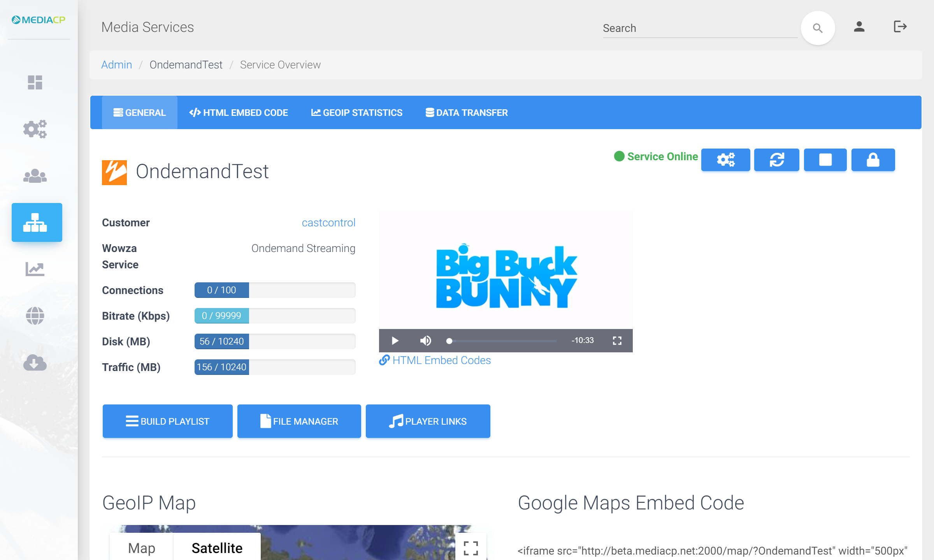Open the dashboard icon in sidebar
934x560 pixels.
coord(35,82)
